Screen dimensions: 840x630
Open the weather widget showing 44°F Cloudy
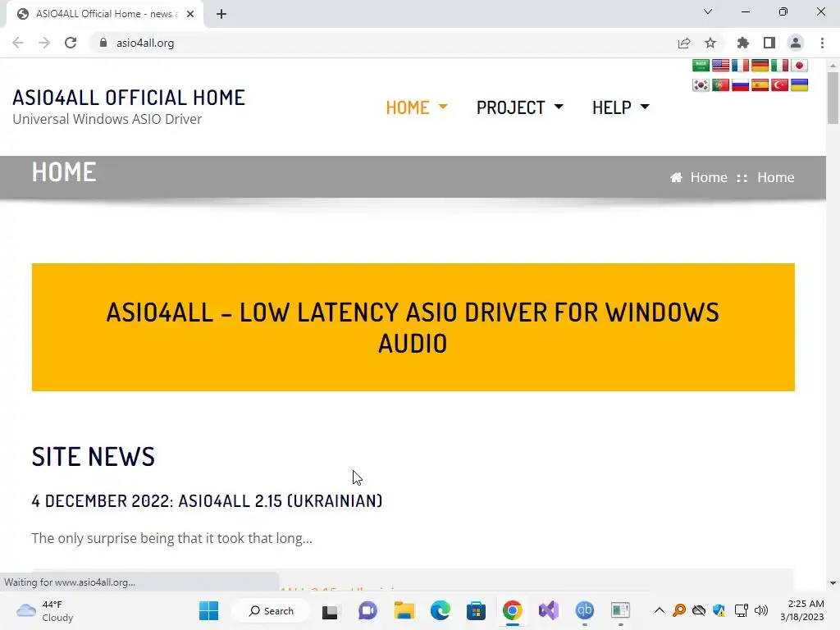45,610
